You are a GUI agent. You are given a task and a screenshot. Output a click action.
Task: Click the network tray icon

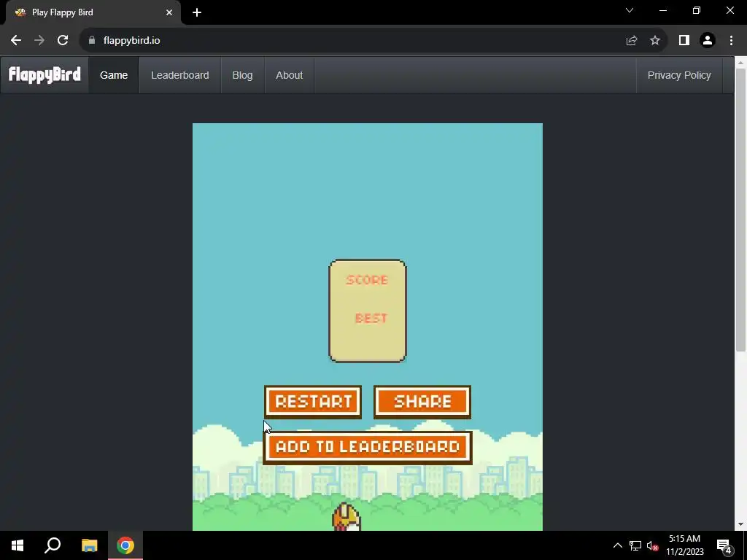pos(635,545)
